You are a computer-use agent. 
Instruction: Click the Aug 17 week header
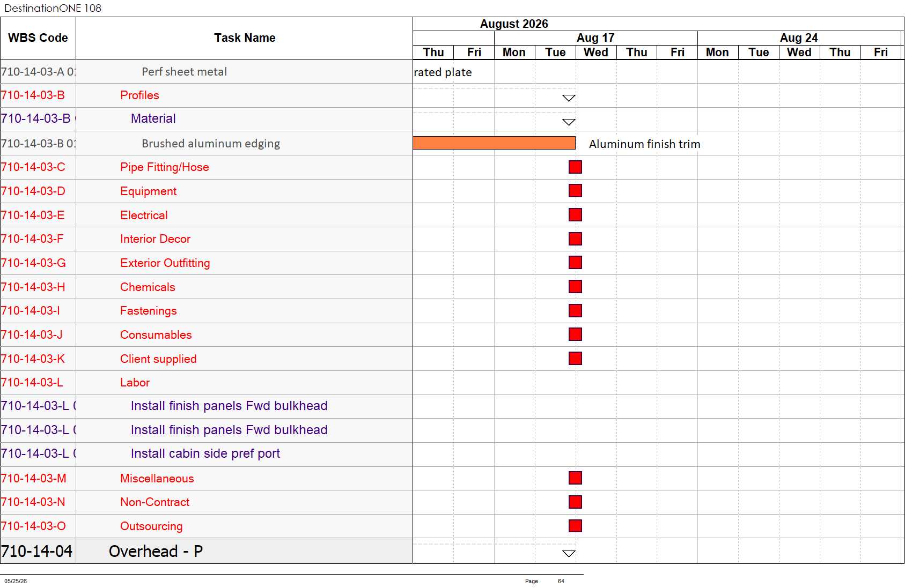coord(595,38)
